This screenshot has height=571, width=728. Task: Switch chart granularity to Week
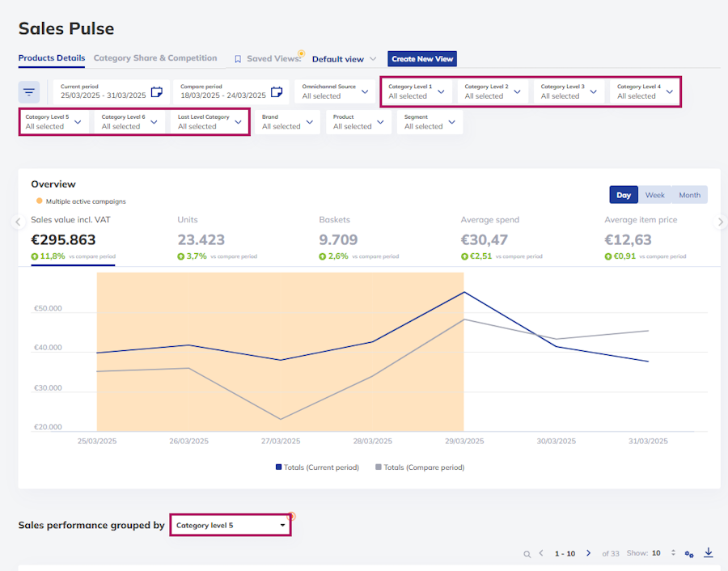(x=654, y=195)
